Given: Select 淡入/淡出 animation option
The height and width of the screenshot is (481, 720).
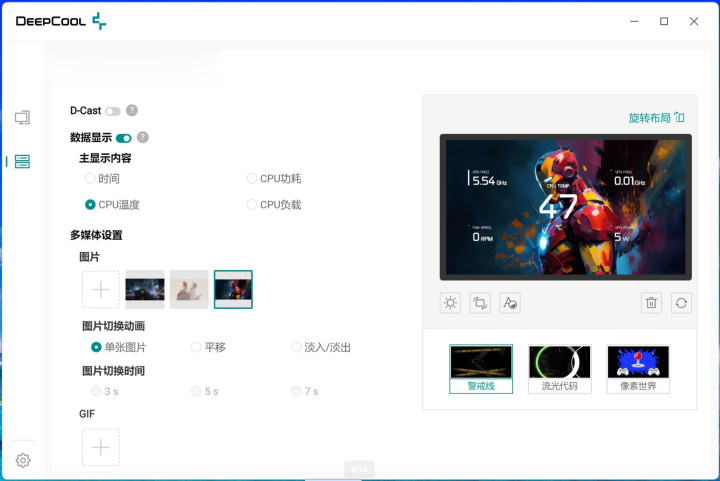Looking at the screenshot, I should tap(321, 347).
